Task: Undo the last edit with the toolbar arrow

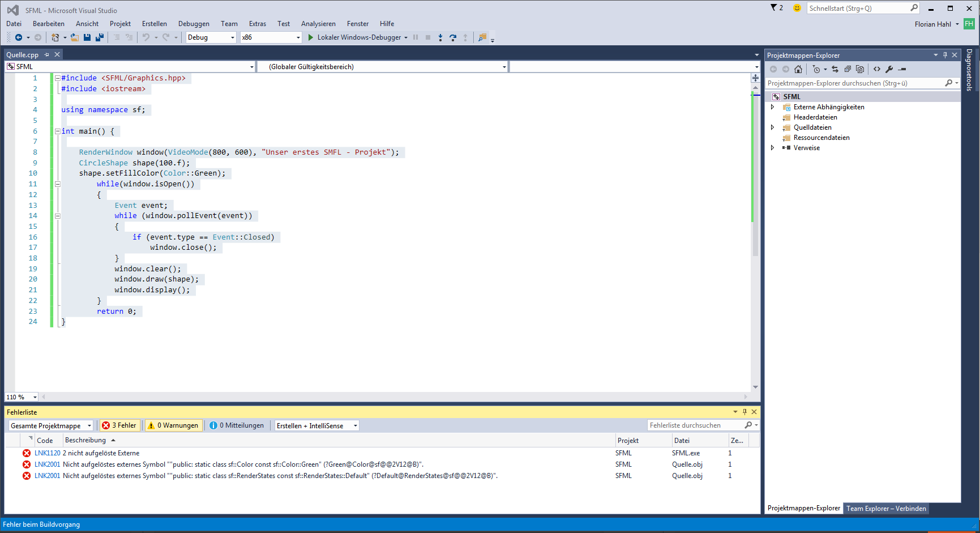Action: [x=146, y=37]
